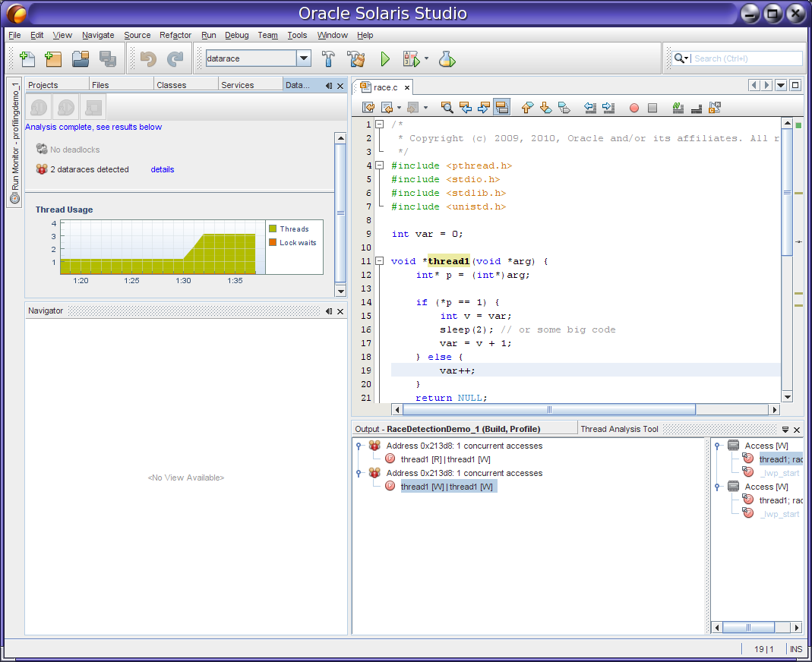Collapse the includes fold at line 4
Screen dimensions: 812x662
(380, 165)
